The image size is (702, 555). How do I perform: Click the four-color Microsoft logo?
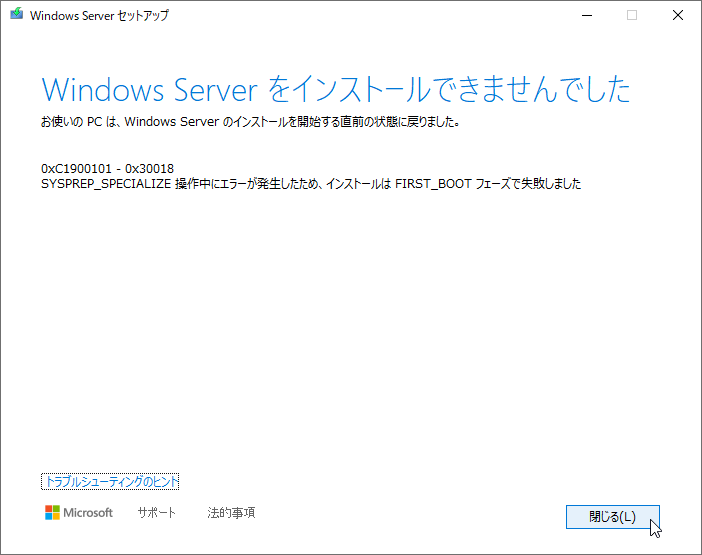click(x=52, y=513)
